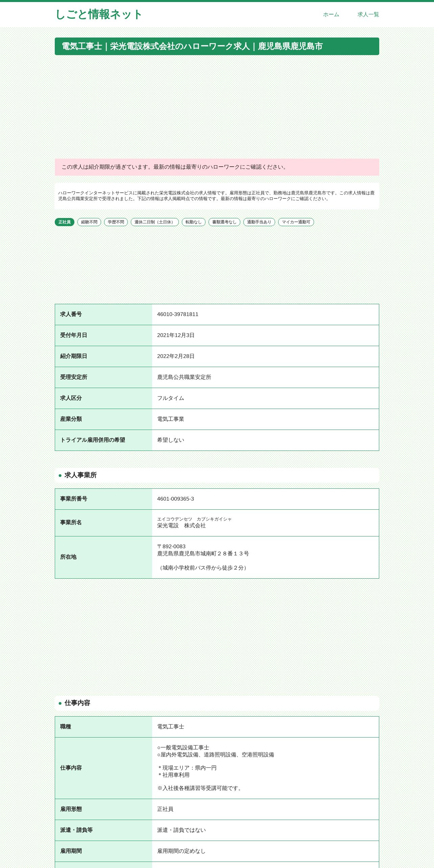Click the 事業所番号 row label

pos(74,499)
